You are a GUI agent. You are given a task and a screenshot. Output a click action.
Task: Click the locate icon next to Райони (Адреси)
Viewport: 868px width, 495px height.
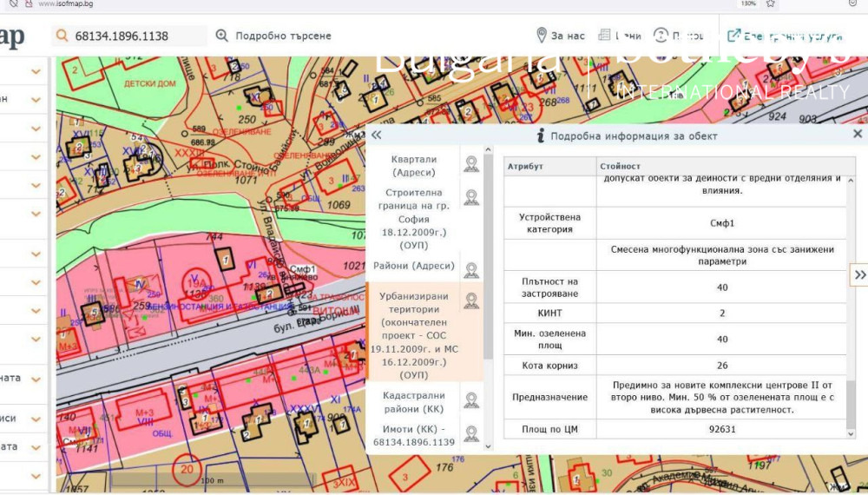[x=470, y=269]
